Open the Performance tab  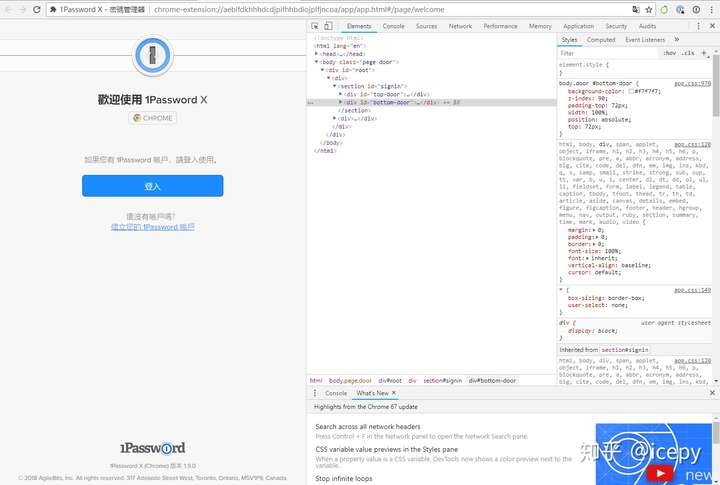pyautogui.click(x=500, y=26)
